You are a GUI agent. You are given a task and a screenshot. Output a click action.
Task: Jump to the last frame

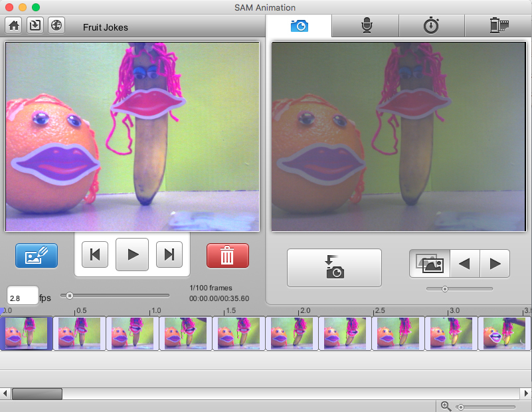pyautogui.click(x=169, y=255)
